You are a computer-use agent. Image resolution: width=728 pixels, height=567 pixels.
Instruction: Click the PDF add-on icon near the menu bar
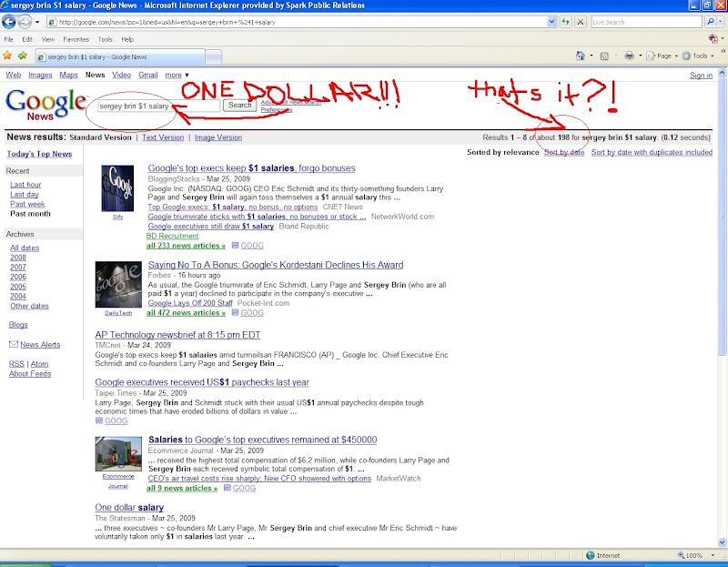click(x=713, y=39)
